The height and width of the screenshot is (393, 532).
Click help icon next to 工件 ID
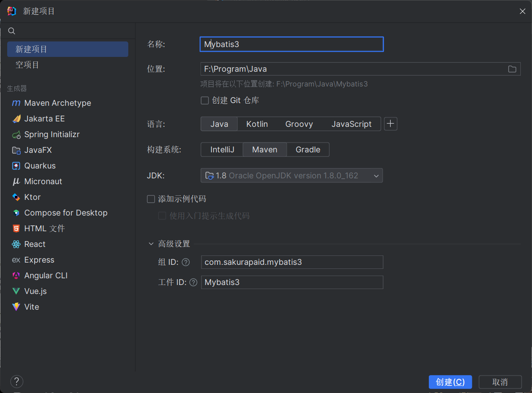(193, 282)
